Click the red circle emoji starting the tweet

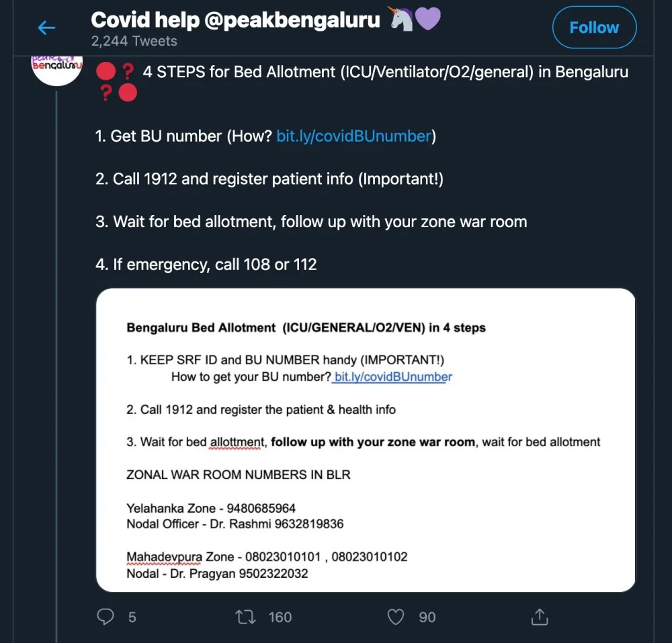point(106,71)
